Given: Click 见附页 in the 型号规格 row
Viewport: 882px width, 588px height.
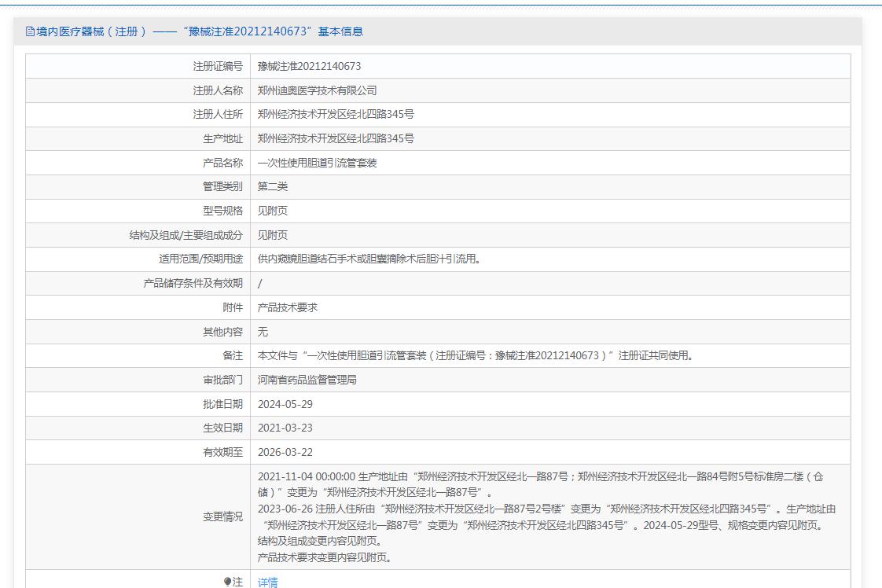Looking at the screenshot, I should click(273, 211).
